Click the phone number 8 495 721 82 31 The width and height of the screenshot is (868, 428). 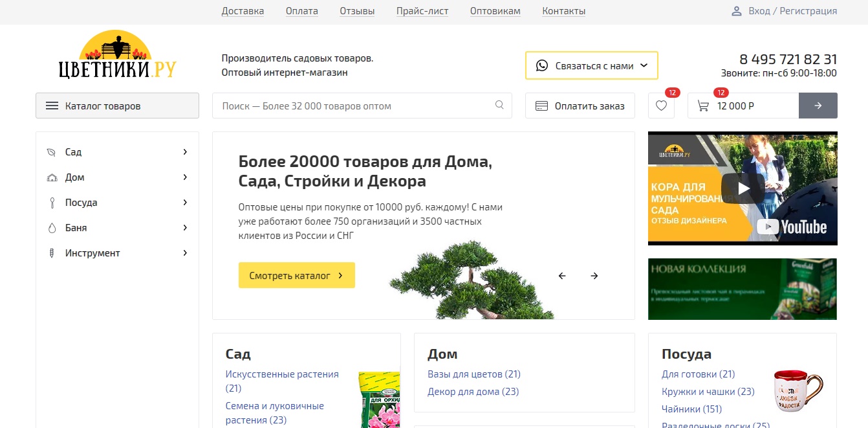[x=788, y=60]
